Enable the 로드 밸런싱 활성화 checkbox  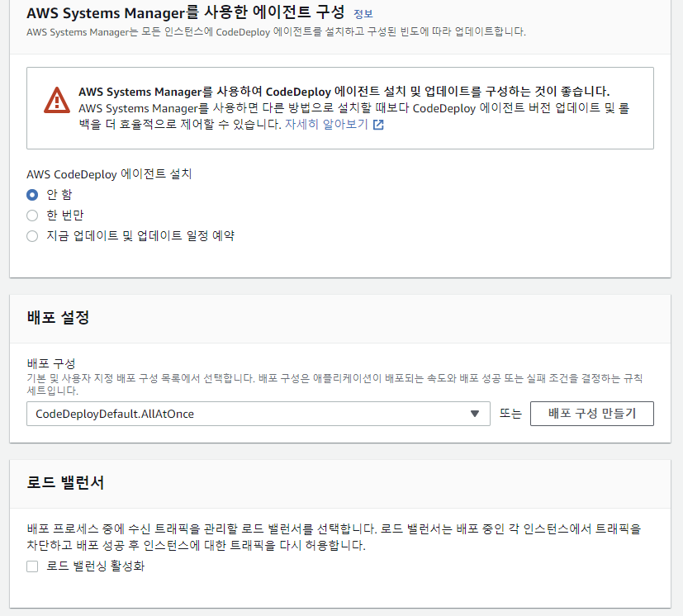32,566
